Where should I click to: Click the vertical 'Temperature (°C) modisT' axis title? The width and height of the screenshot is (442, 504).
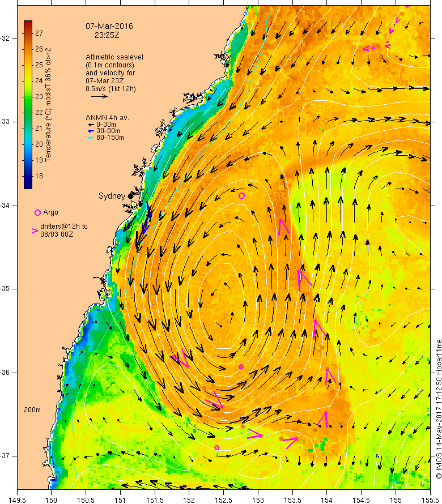pos(48,105)
